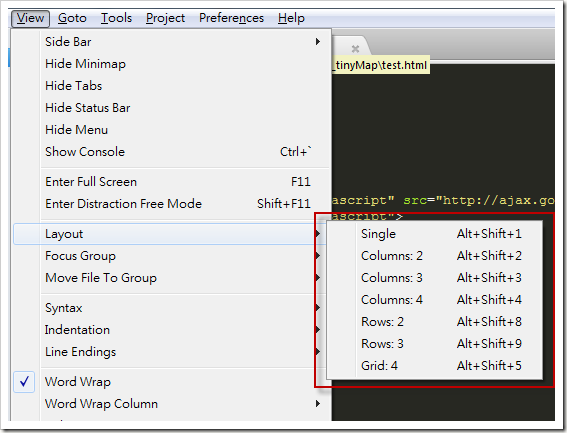567x433 pixels.
Task: Open the View menu
Action: (30, 18)
